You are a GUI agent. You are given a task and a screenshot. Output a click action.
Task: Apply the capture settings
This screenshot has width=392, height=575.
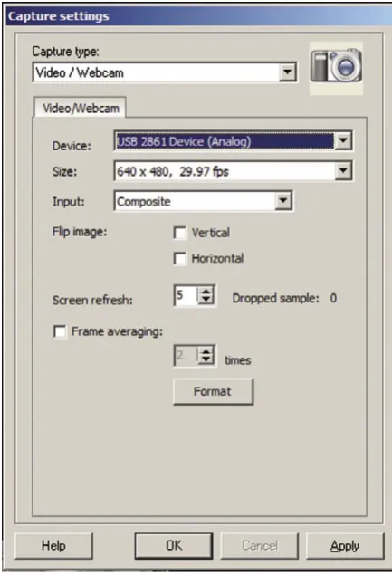click(x=345, y=546)
